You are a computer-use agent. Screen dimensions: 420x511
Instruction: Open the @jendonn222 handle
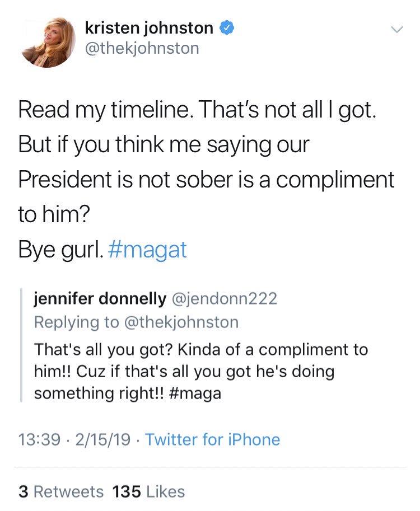[x=224, y=298]
